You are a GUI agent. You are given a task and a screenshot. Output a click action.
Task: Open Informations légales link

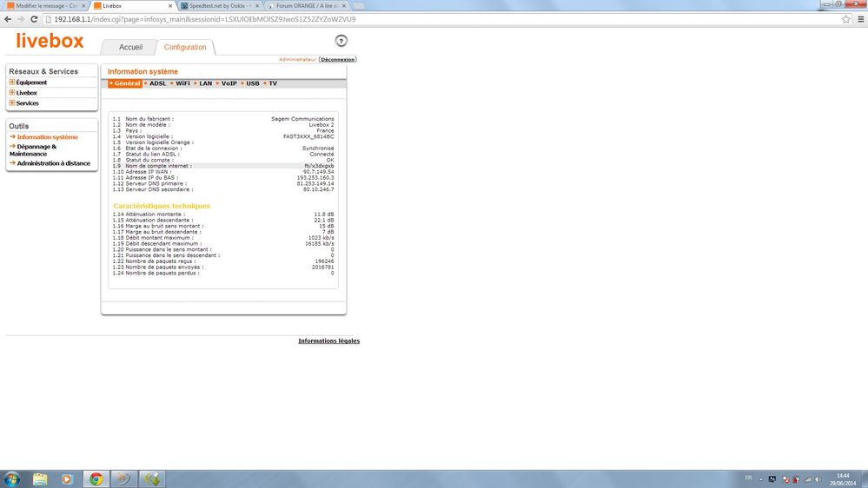pos(328,341)
